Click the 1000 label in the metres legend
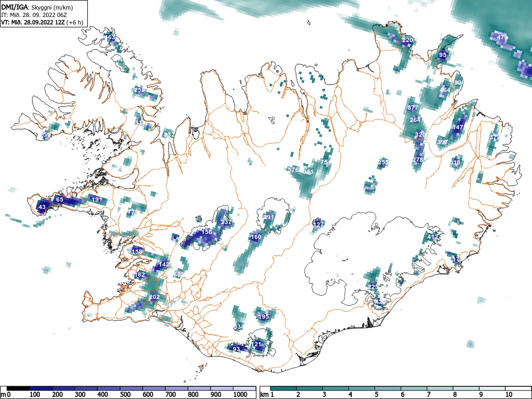This screenshot has width=532, height=399. point(240,395)
